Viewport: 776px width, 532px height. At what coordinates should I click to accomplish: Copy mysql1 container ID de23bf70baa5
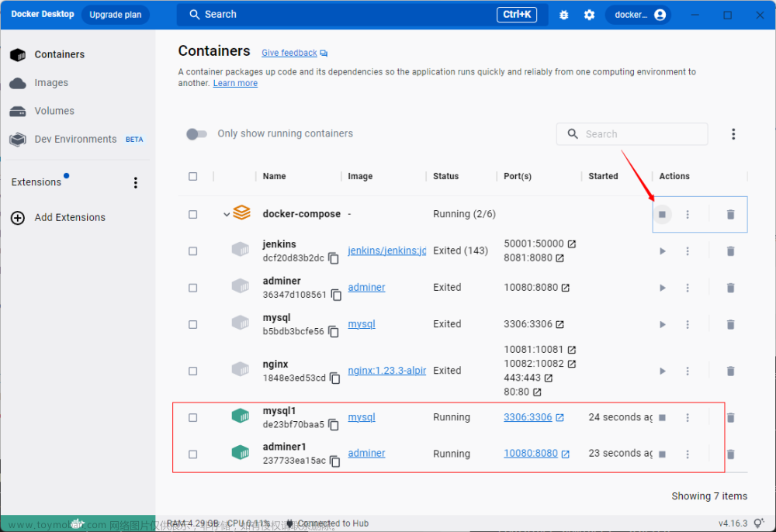[x=334, y=425]
